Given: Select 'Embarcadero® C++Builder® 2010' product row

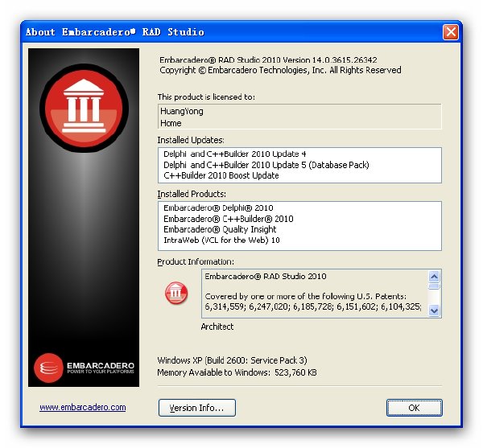Looking at the screenshot, I should (x=229, y=219).
